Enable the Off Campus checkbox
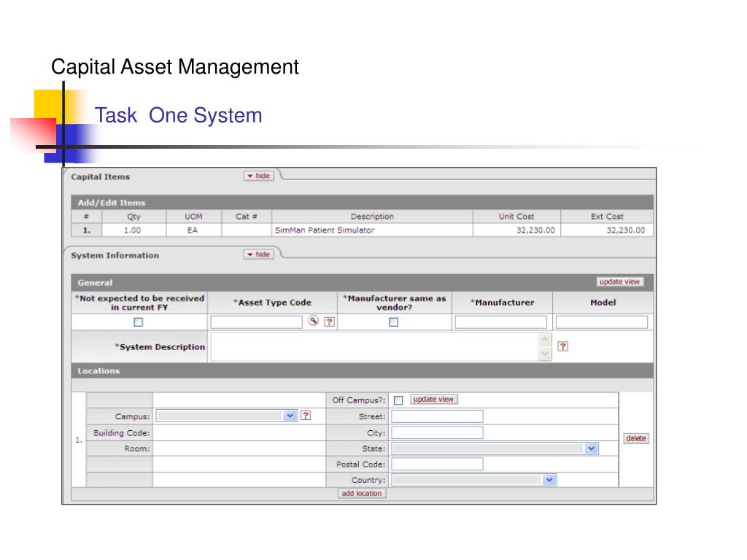Screen dimensions: 747x560 click(x=398, y=400)
